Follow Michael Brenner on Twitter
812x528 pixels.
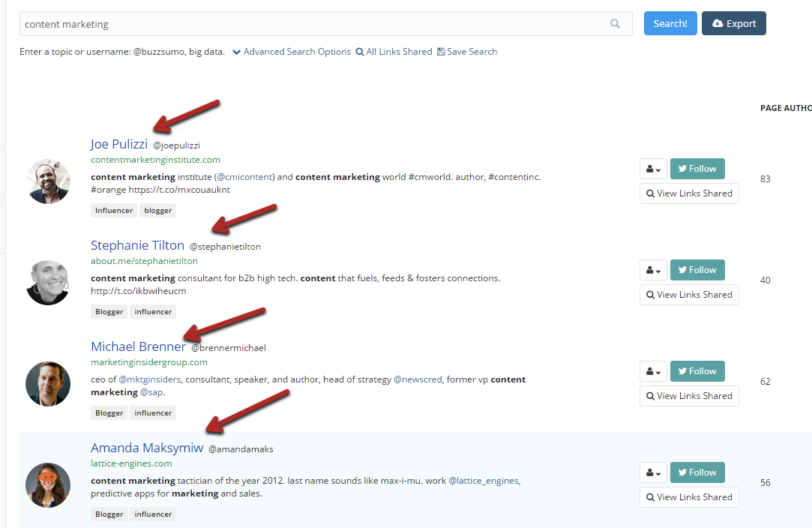tap(697, 371)
